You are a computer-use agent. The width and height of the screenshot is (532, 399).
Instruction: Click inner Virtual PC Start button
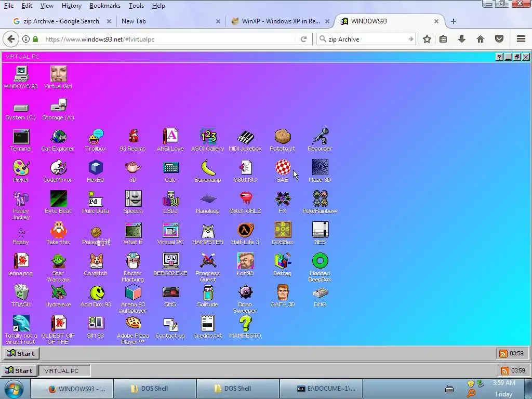[22, 353]
